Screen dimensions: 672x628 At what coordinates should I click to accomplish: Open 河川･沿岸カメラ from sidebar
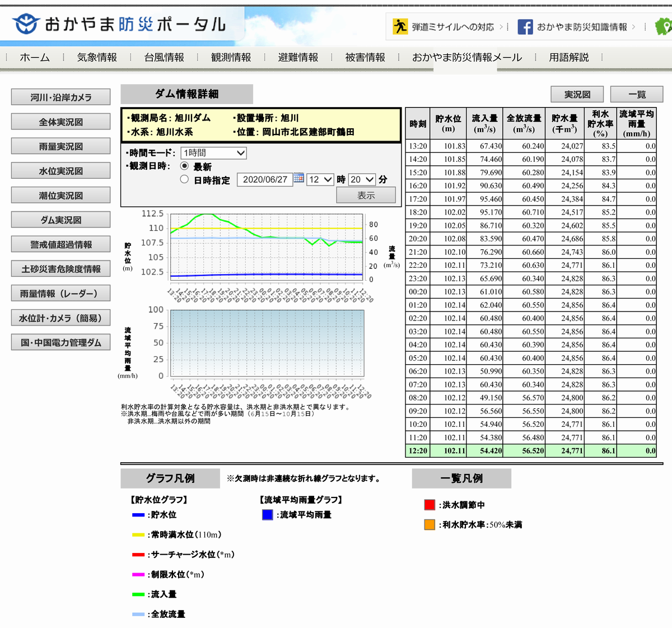tap(60, 97)
